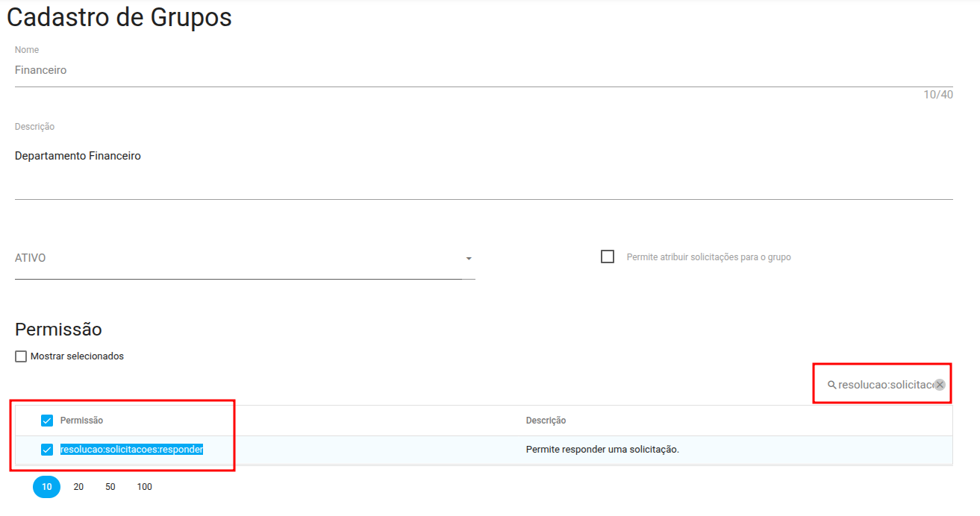The width and height of the screenshot is (980, 516).
Task: Uncheck the select-all checkbox in table header
Action: pyautogui.click(x=47, y=421)
